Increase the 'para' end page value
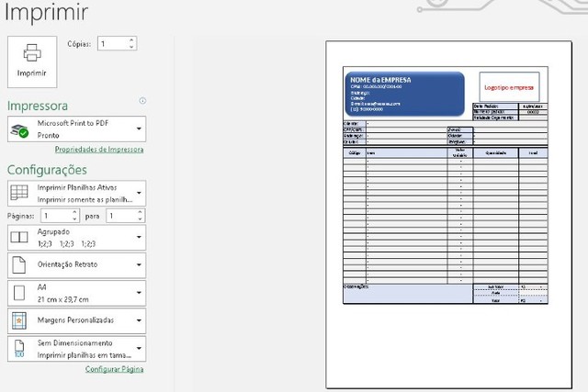The width and height of the screenshot is (588, 392). [x=140, y=212]
